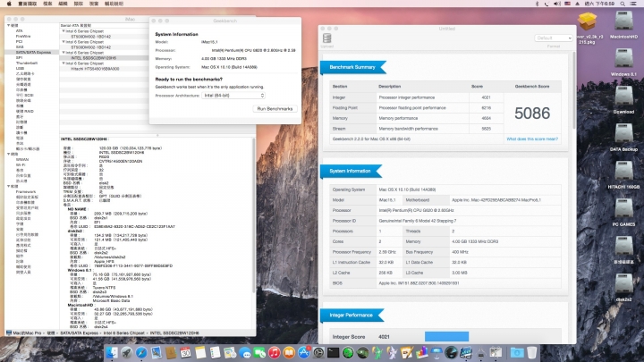The width and height of the screenshot is (644, 362).
Task: Collapse the Network section in the sidebar
Action: pyautogui.click(x=8, y=154)
